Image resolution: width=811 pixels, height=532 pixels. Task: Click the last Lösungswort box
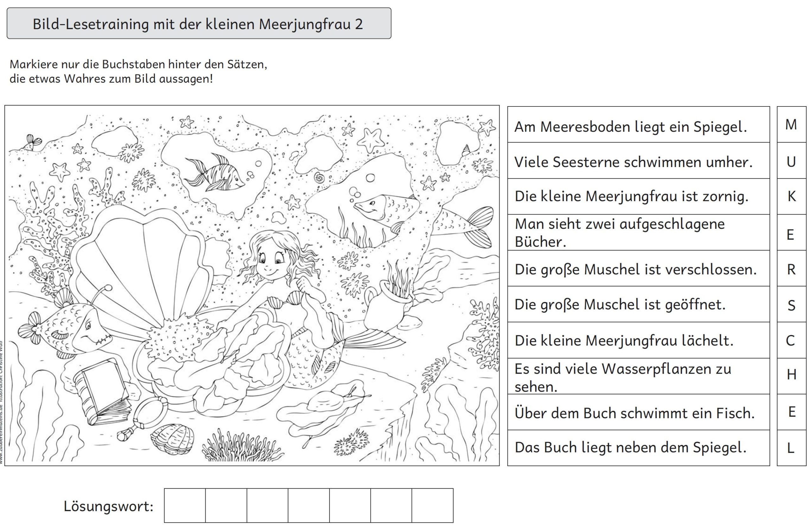tap(432, 505)
